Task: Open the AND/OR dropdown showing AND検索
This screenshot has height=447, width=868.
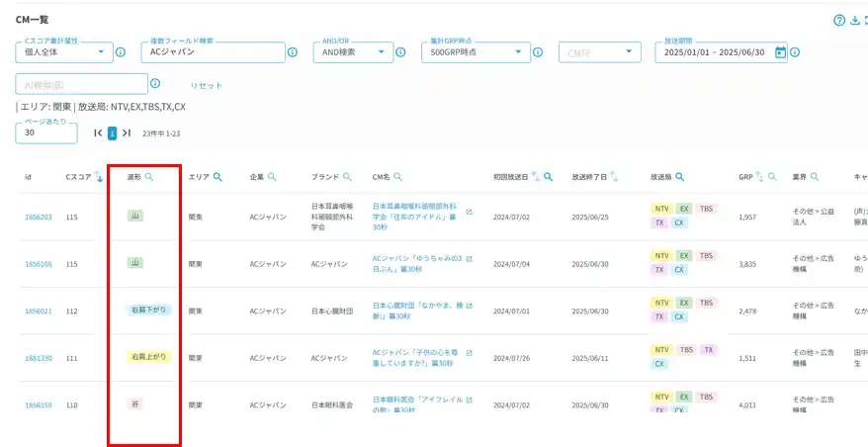Action: [353, 52]
